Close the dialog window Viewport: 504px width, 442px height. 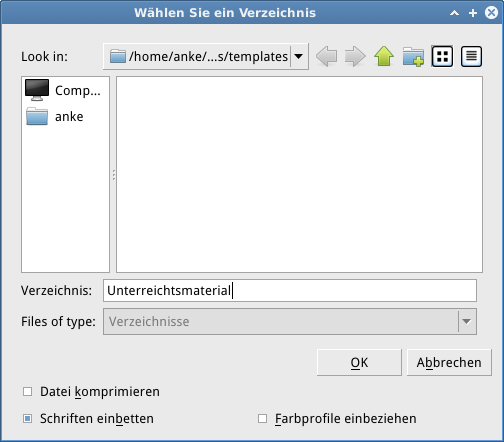(491, 13)
